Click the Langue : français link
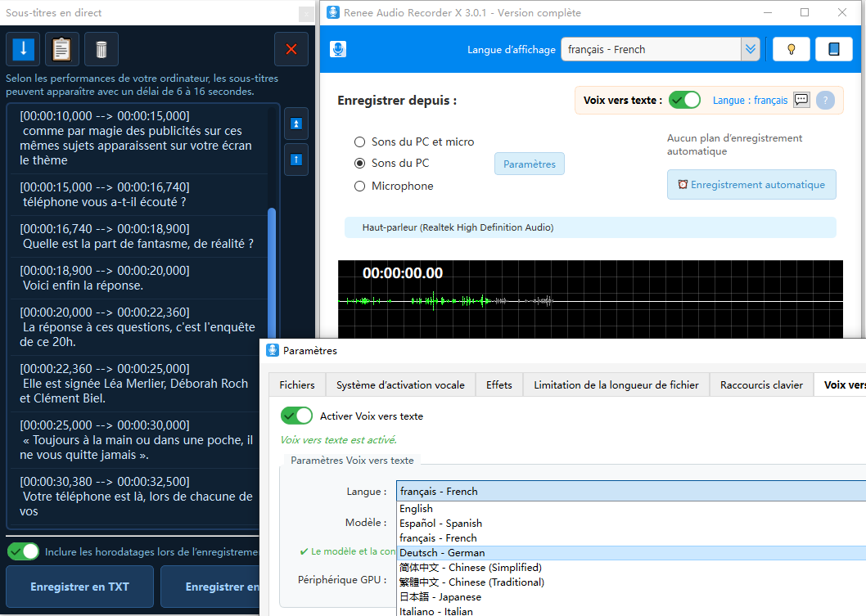866x616 pixels. tap(750, 100)
